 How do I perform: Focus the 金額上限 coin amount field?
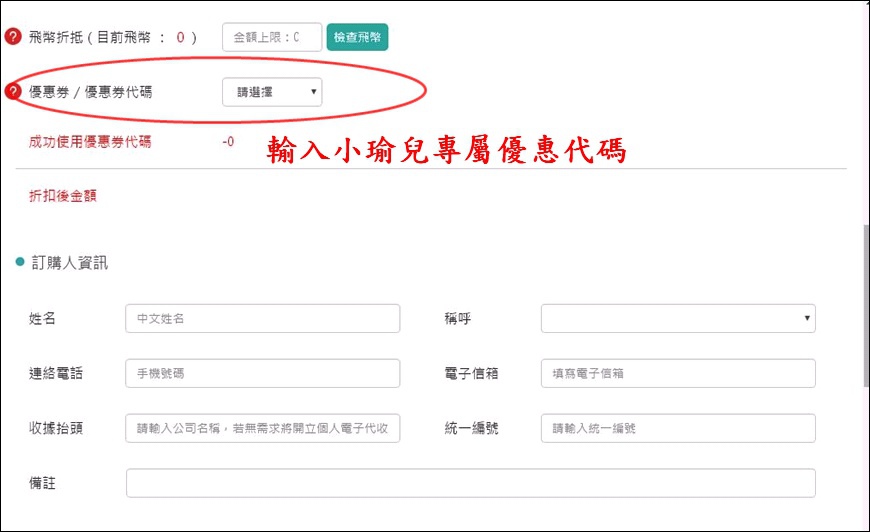click(x=272, y=37)
